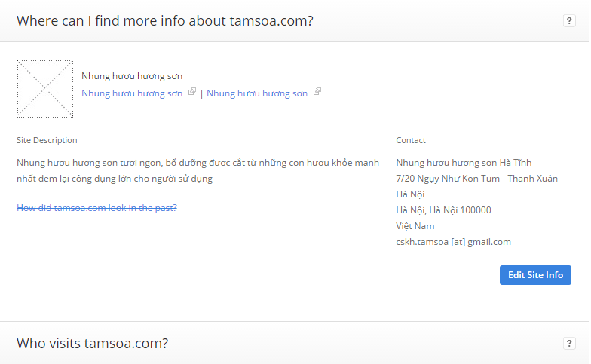Open the first Nhung hươu hương sơn link
The width and height of the screenshot is (591, 364).
pyautogui.click(x=132, y=93)
